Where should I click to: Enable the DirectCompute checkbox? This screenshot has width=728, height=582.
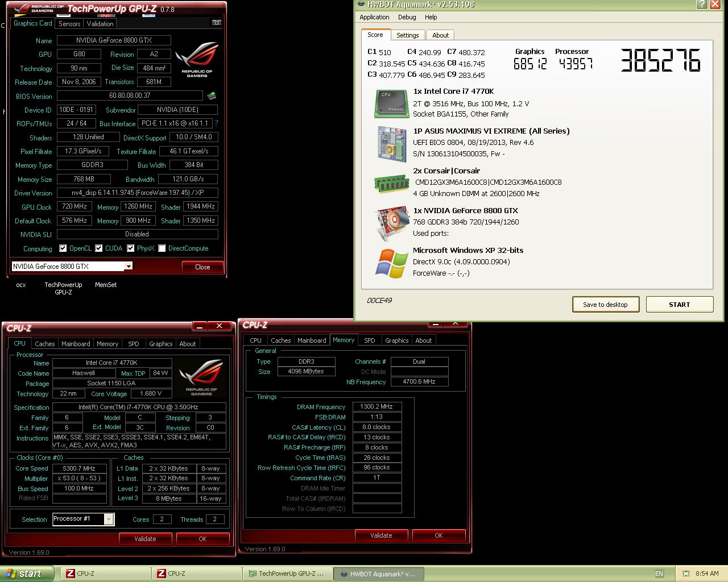[162, 248]
